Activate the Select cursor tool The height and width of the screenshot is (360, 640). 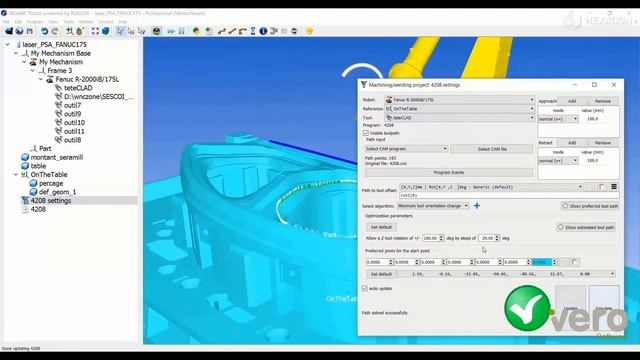tap(120, 31)
